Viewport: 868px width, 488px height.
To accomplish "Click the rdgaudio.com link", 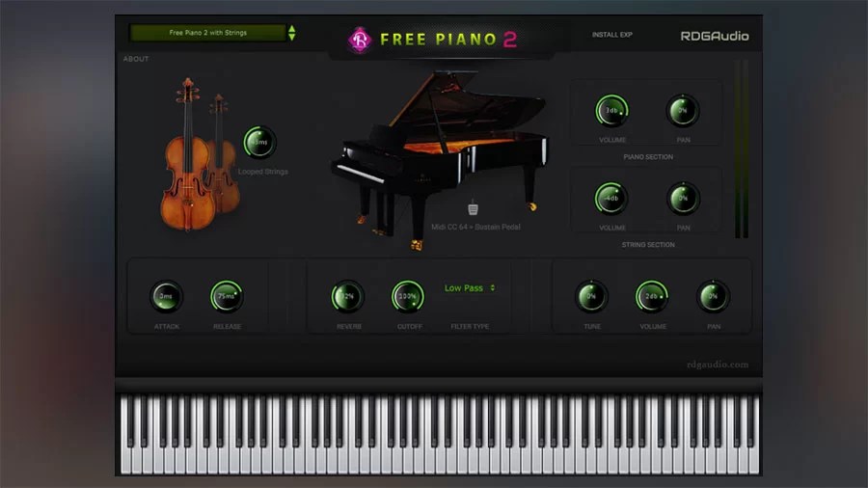I will tap(718, 365).
